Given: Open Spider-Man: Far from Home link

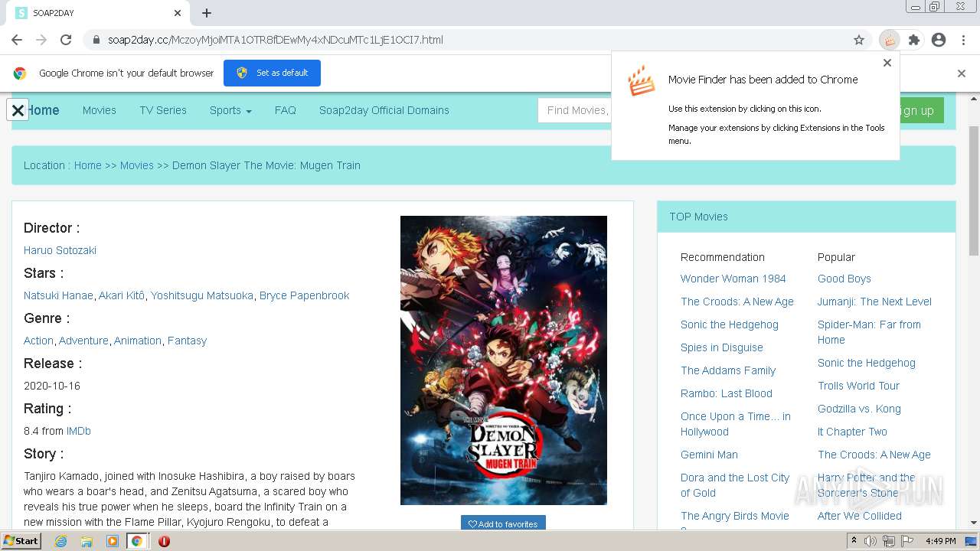Looking at the screenshot, I should 869,332.
